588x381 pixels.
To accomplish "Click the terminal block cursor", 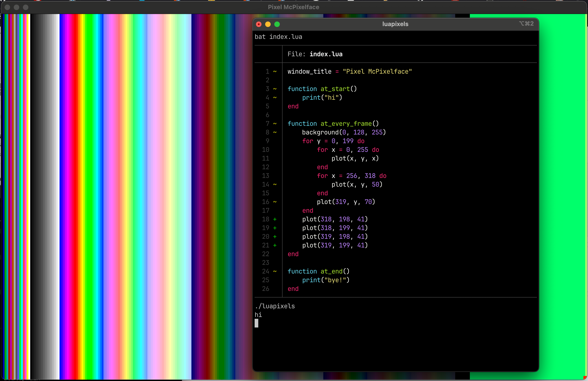I will coord(256,323).
